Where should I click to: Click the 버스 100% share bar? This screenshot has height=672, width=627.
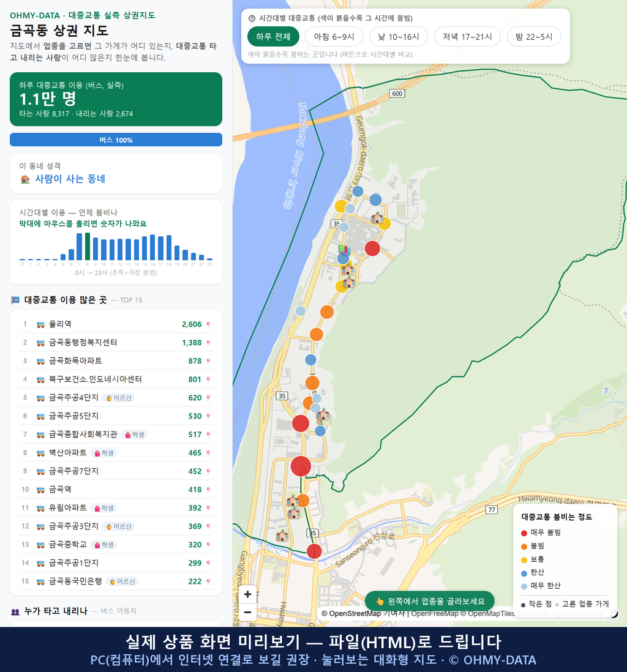tap(116, 140)
